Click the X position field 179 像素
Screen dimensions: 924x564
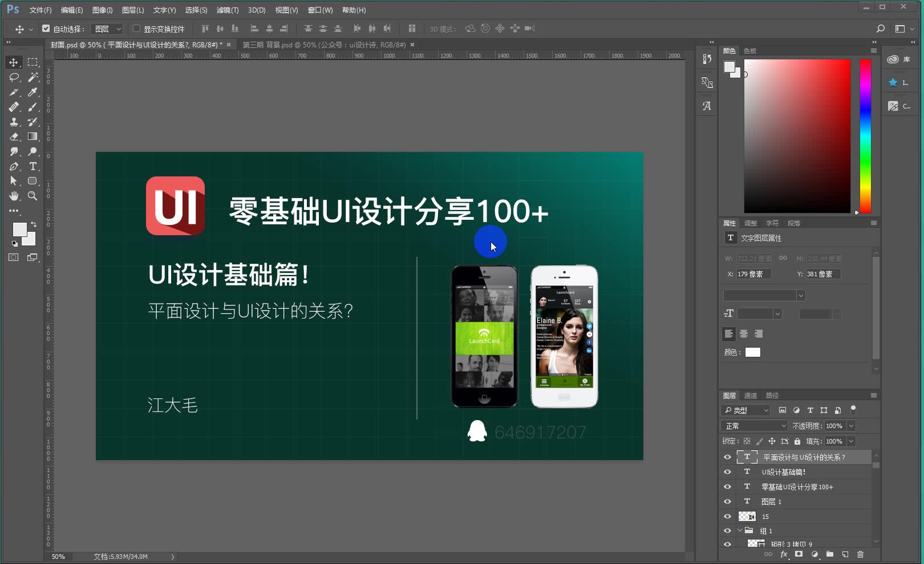[x=753, y=274]
